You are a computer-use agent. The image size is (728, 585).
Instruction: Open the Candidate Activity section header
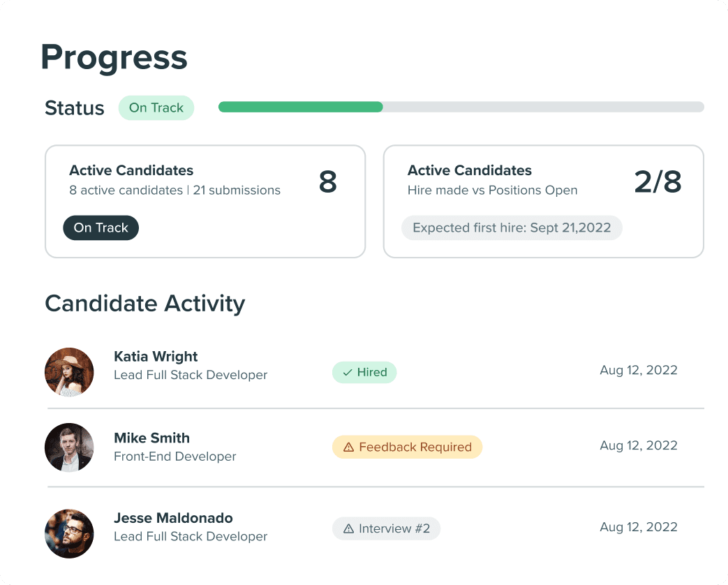tap(144, 304)
